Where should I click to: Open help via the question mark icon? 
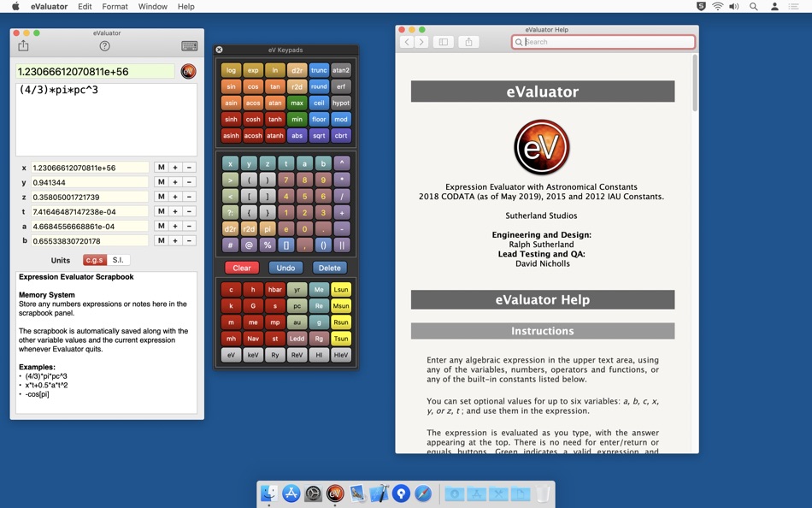point(104,46)
